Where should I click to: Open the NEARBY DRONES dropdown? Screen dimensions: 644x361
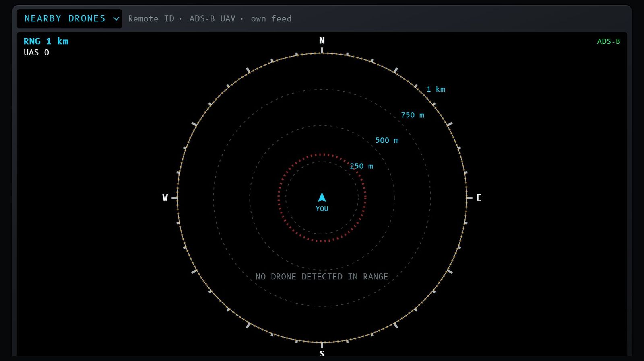click(69, 19)
